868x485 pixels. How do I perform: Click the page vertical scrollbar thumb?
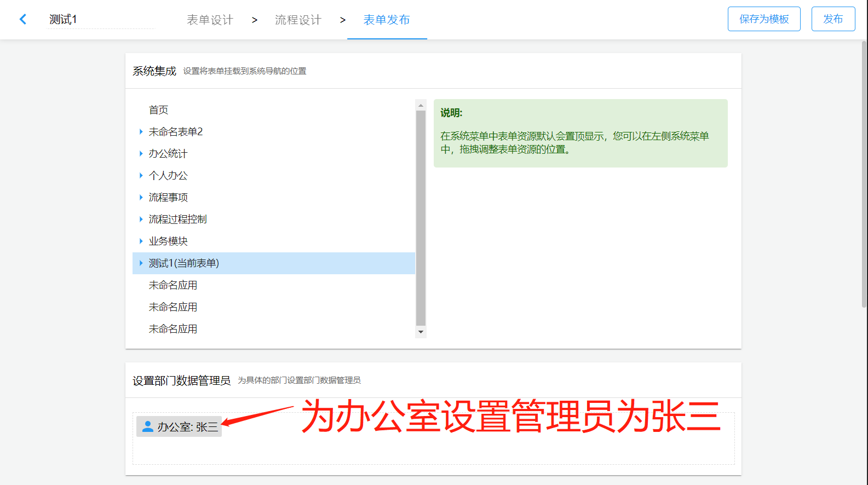pos(864,174)
